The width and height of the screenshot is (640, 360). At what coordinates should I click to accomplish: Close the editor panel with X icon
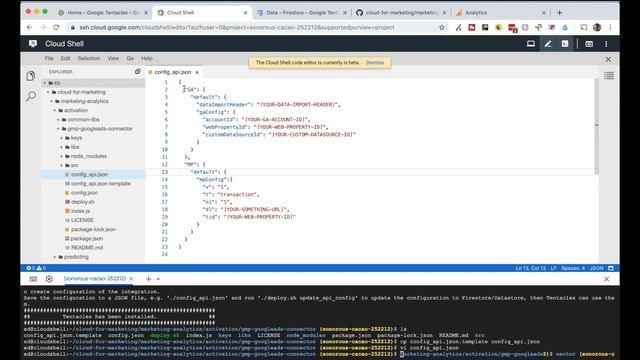point(608,60)
